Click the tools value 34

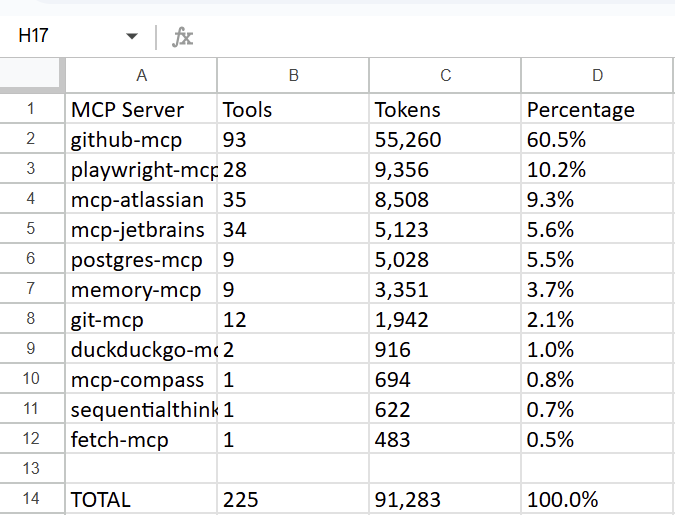pos(293,229)
